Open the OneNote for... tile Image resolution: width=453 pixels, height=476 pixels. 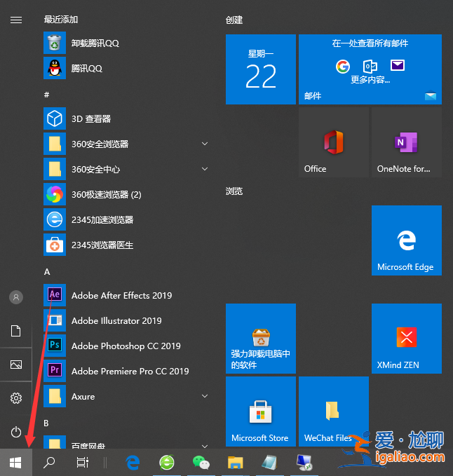pyautogui.click(x=407, y=142)
